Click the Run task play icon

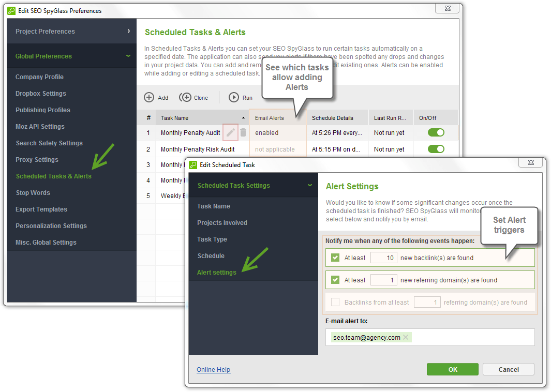tap(234, 97)
